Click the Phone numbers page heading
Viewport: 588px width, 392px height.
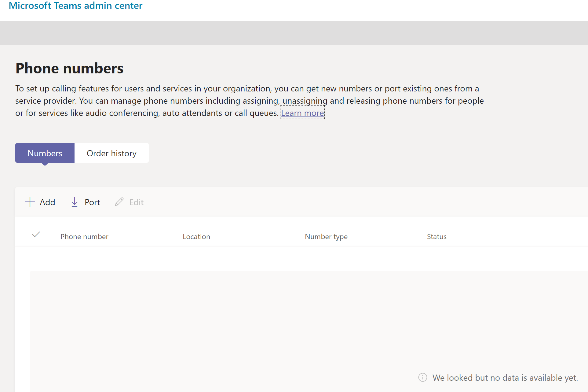pyautogui.click(x=70, y=68)
